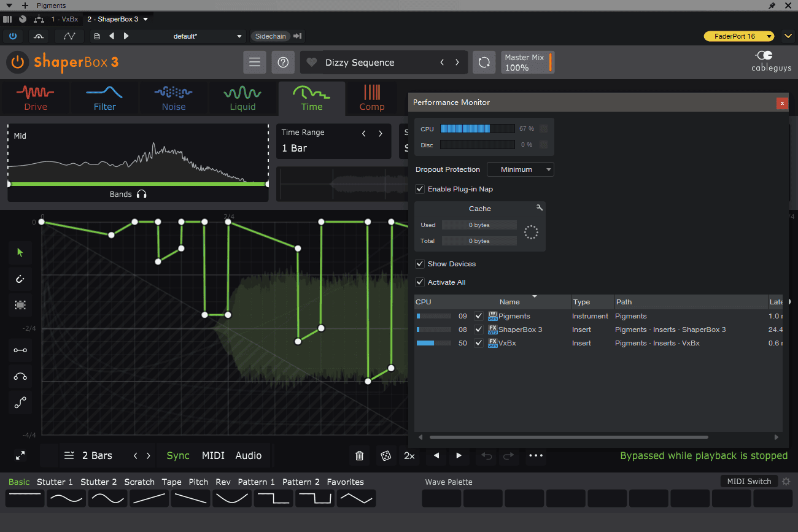Decrease the 2 Bars wave length
The width and height of the screenshot is (798, 532).
pyautogui.click(x=136, y=455)
